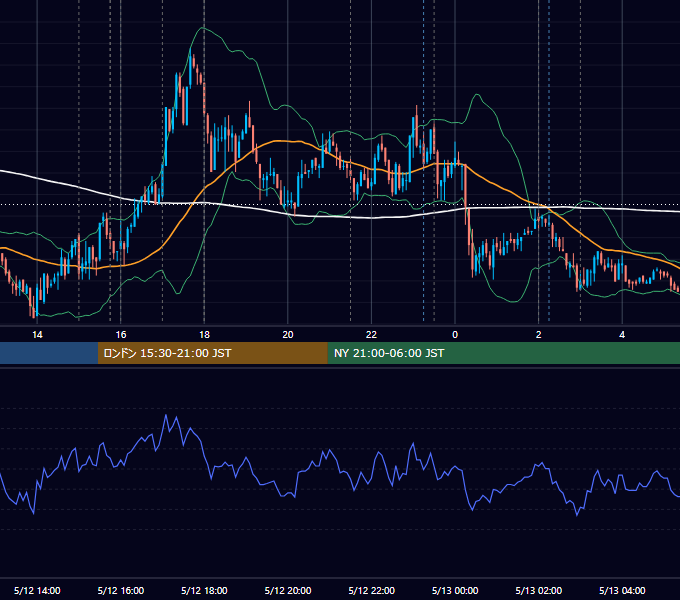Click the ロンドン 15:30-21:00 JST session bar
The image size is (680, 600).
pos(212,353)
